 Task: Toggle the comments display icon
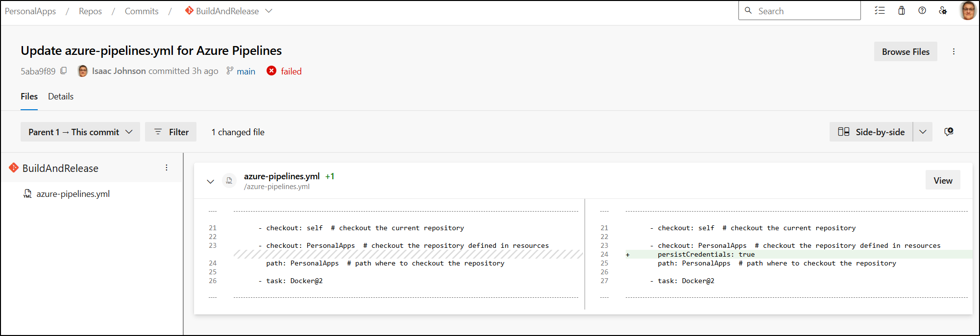pyautogui.click(x=949, y=132)
